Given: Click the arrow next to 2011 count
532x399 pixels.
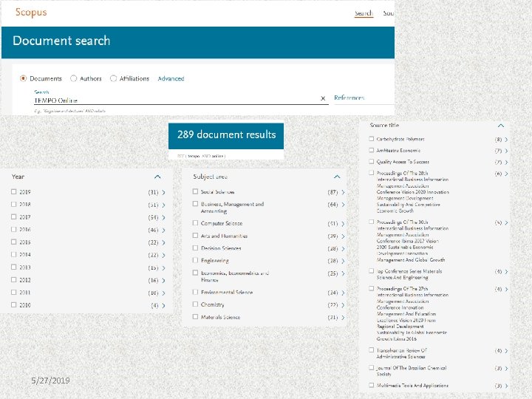Looking at the screenshot, I should 163,293.
